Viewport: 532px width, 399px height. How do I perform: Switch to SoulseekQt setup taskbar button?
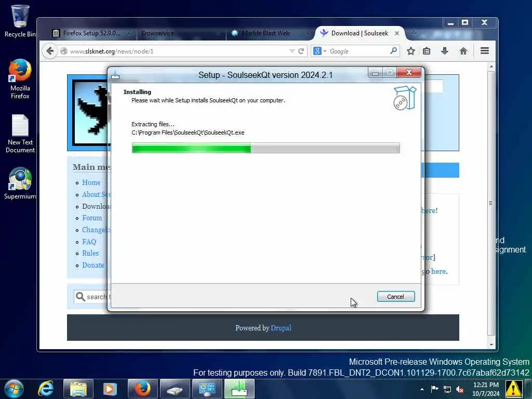pos(239,389)
